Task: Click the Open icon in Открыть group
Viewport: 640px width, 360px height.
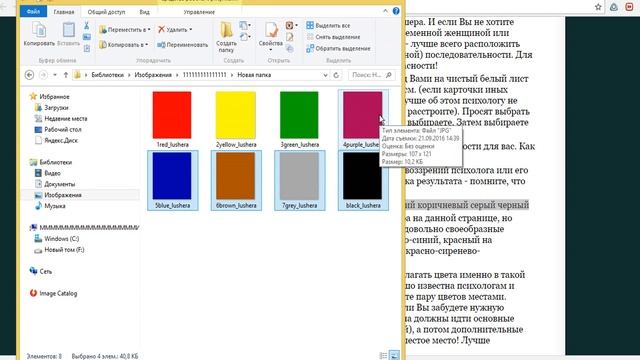Action: (x=290, y=26)
